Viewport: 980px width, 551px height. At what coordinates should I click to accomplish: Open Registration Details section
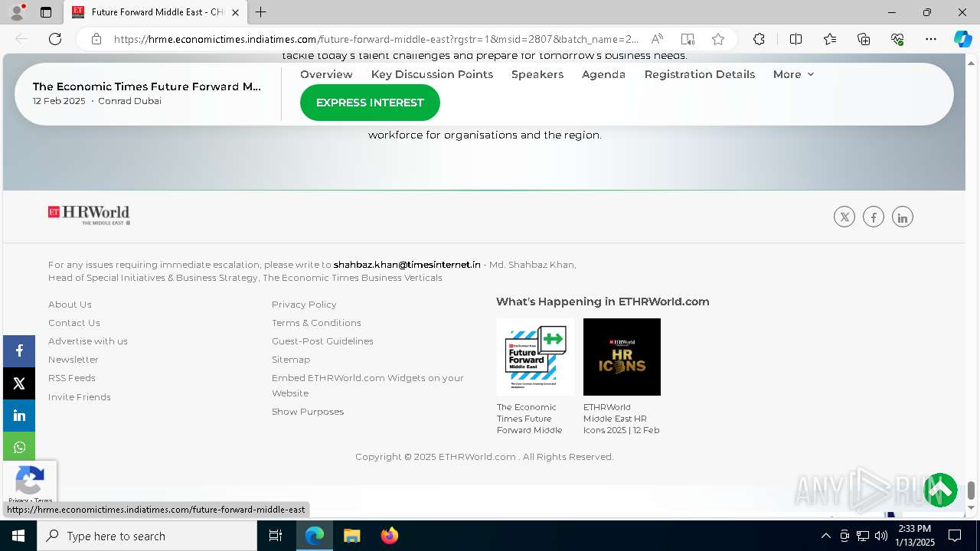[700, 74]
